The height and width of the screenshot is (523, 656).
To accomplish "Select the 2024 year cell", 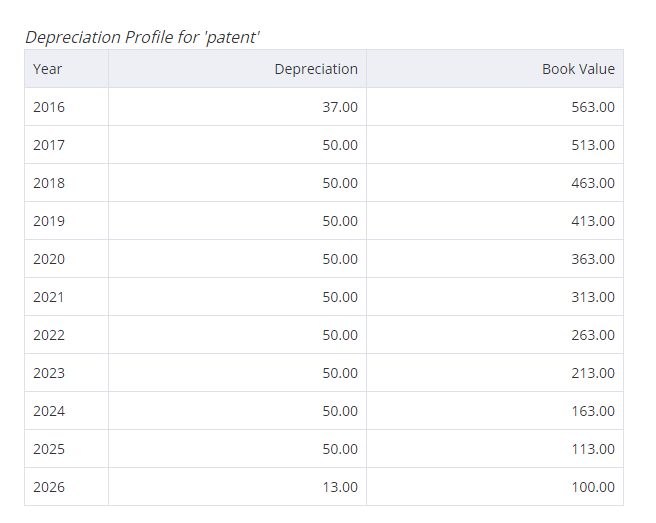I will 67,411.
